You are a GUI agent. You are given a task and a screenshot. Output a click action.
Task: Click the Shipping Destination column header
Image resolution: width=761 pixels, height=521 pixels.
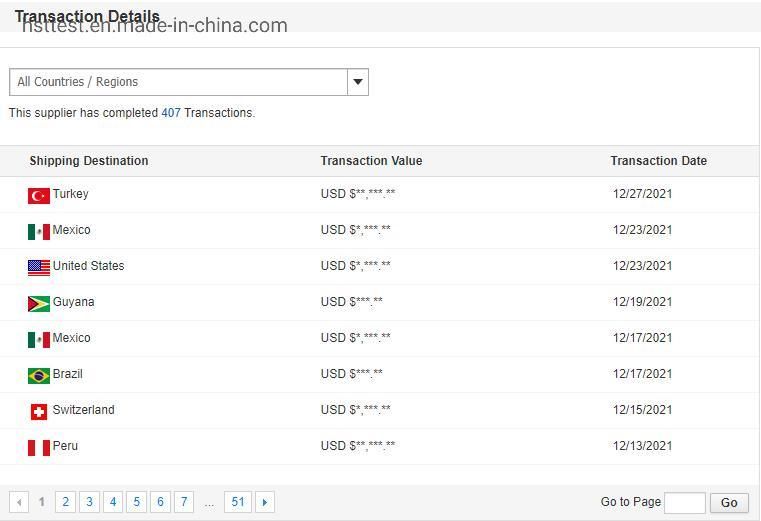[x=89, y=161]
